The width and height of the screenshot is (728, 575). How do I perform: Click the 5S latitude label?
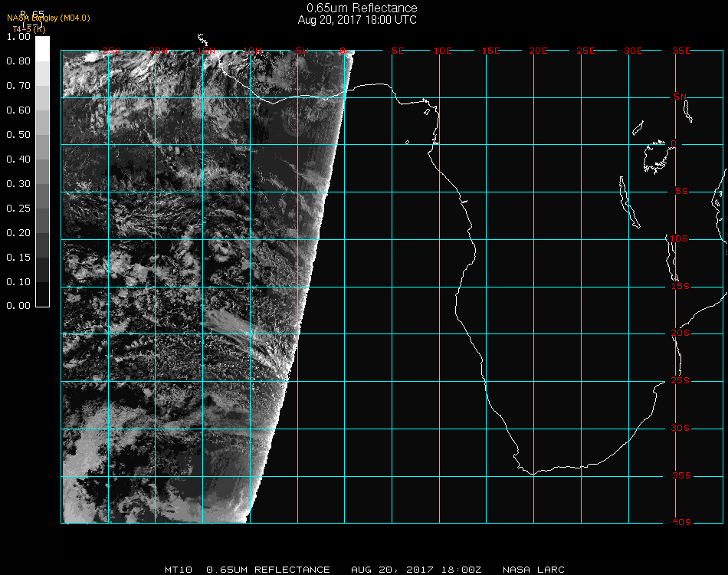click(x=681, y=192)
